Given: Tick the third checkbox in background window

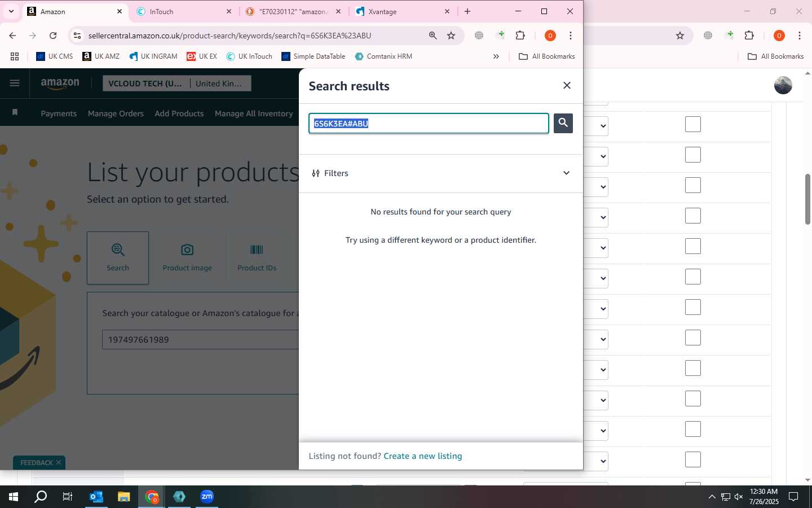Looking at the screenshot, I should (x=693, y=185).
